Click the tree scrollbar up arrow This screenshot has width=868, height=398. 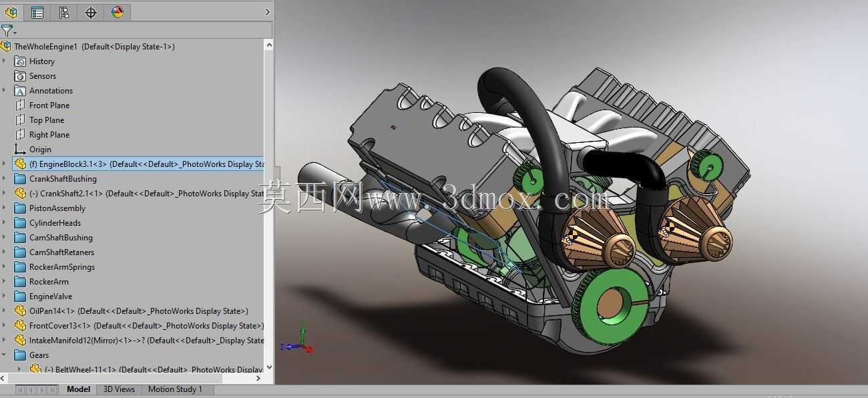click(269, 45)
